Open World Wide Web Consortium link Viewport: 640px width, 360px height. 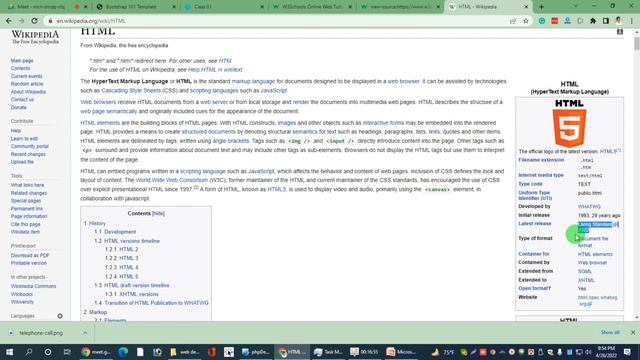click(x=172, y=180)
